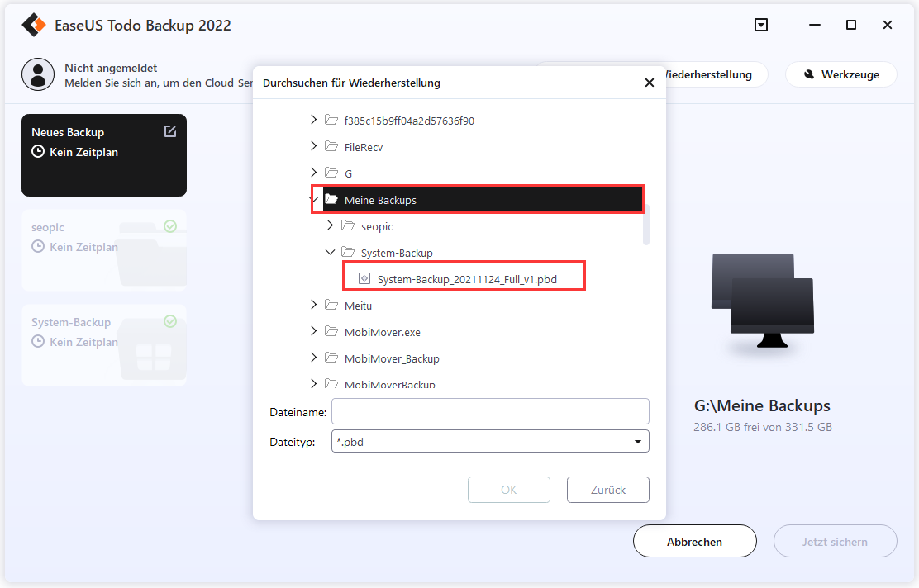Expand the MobiMover.exe folder
This screenshot has height=588, width=919.
point(313,331)
